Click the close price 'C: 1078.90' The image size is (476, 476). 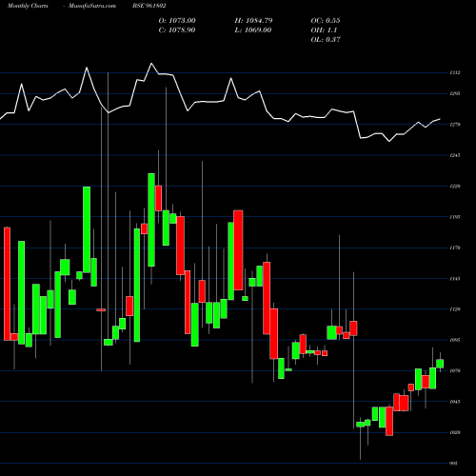point(177,30)
